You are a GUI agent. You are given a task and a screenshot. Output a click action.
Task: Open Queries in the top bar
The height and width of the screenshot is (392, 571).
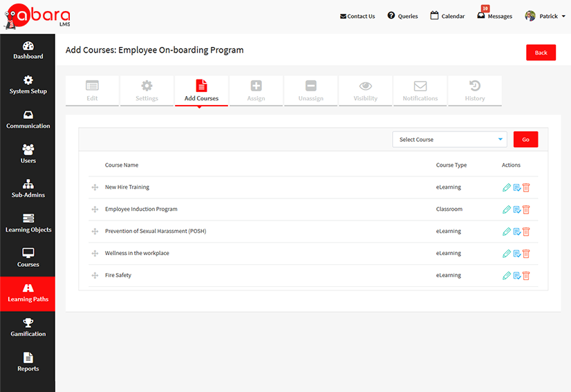pyautogui.click(x=402, y=16)
